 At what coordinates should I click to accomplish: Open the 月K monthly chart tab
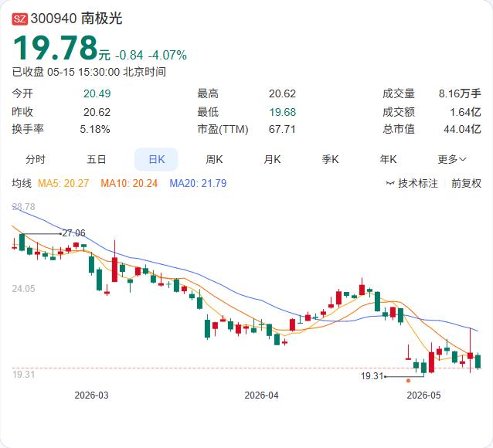272,159
